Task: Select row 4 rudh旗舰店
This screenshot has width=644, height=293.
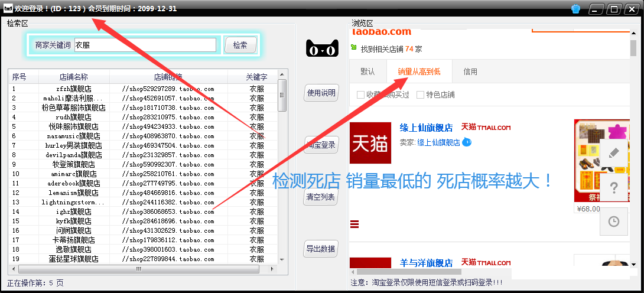Action: [143, 117]
